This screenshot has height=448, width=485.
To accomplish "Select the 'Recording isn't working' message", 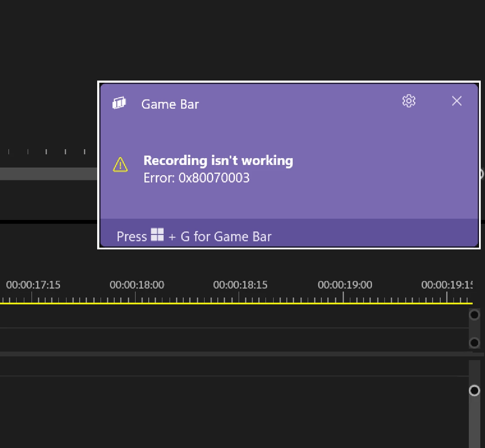I will pos(218,161).
